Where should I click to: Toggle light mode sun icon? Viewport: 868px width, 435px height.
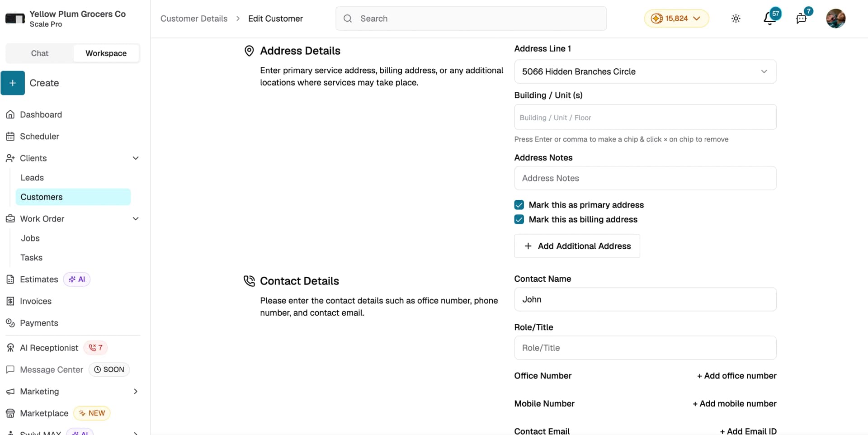[x=736, y=19]
